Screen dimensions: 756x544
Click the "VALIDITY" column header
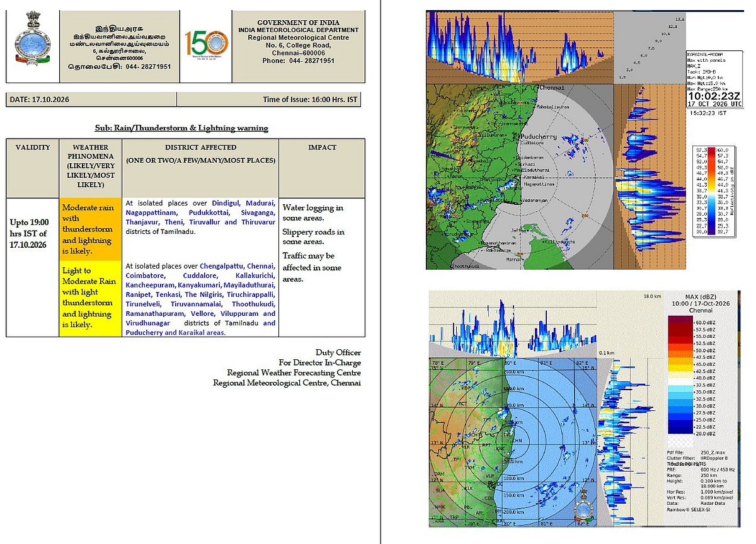click(x=33, y=148)
